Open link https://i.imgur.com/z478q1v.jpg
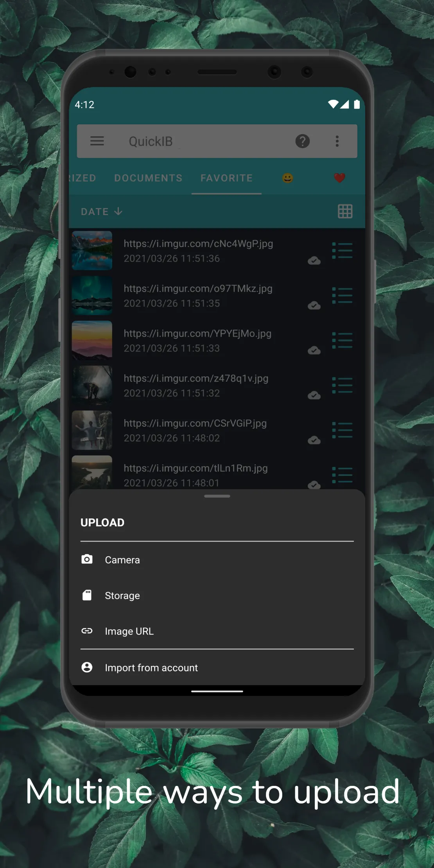 point(196,378)
